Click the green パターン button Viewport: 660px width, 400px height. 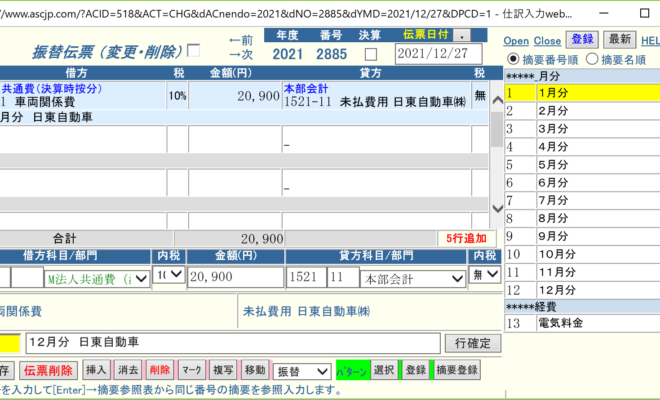pos(352,370)
